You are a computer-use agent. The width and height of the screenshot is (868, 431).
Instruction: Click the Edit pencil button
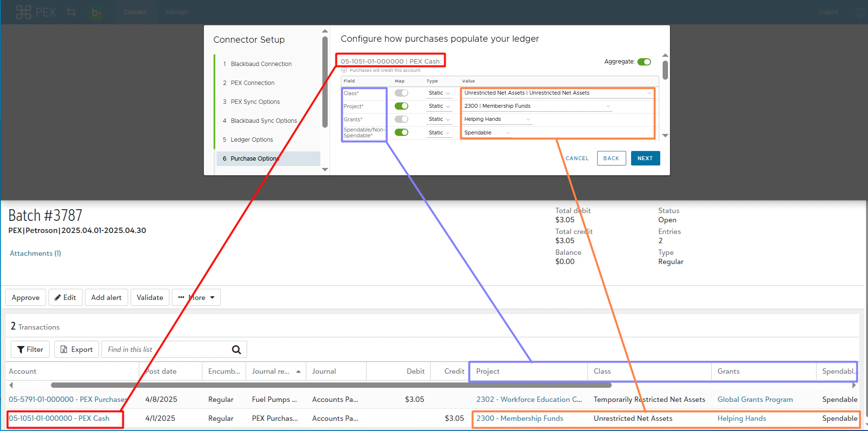click(x=65, y=298)
